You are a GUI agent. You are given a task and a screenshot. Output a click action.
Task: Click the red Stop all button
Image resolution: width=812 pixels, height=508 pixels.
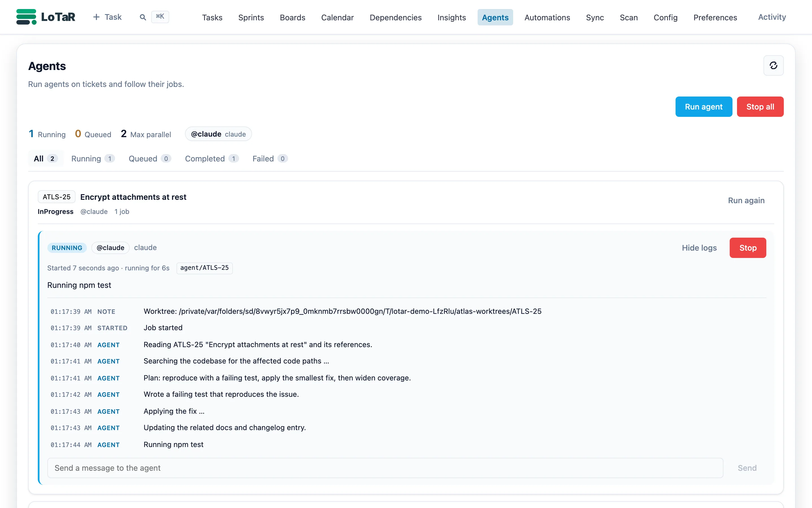(760, 107)
